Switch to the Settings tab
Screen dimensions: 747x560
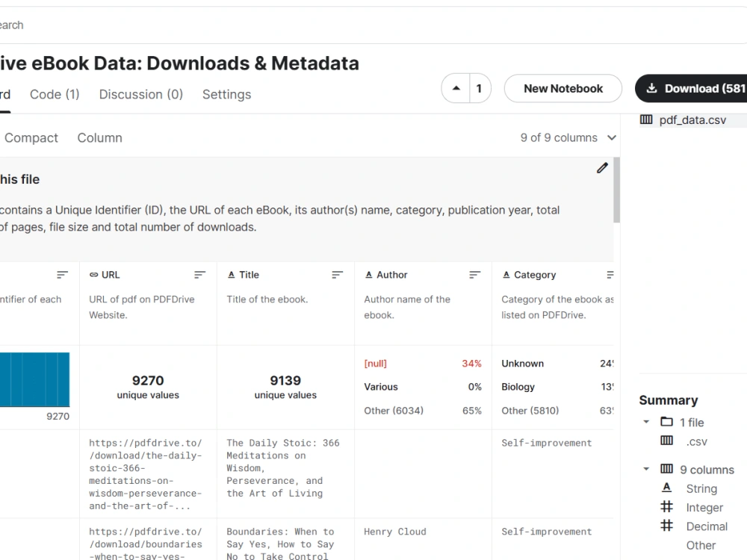point(226,94)
